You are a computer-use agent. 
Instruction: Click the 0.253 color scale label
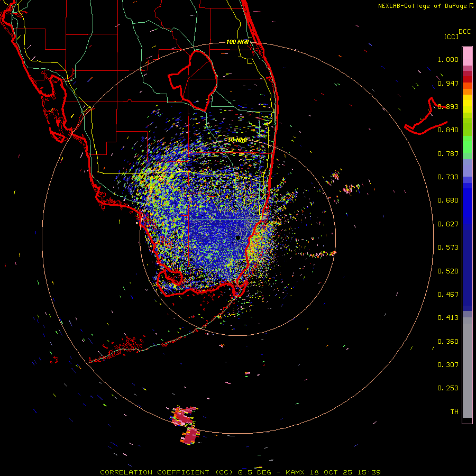tap(448, 388)
